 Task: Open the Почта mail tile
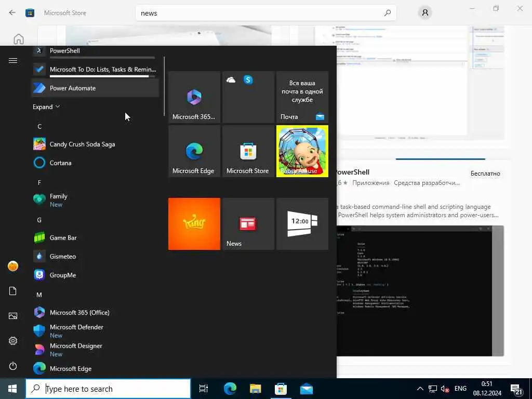[302, 97]
